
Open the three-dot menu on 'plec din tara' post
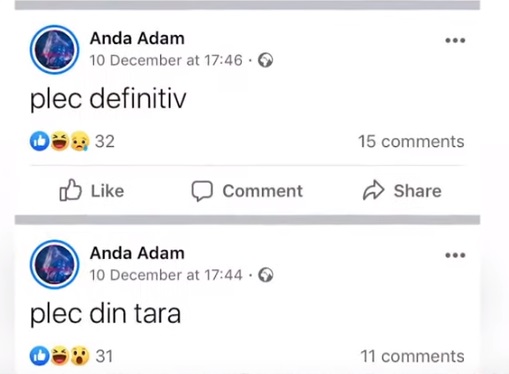[455, 255]
